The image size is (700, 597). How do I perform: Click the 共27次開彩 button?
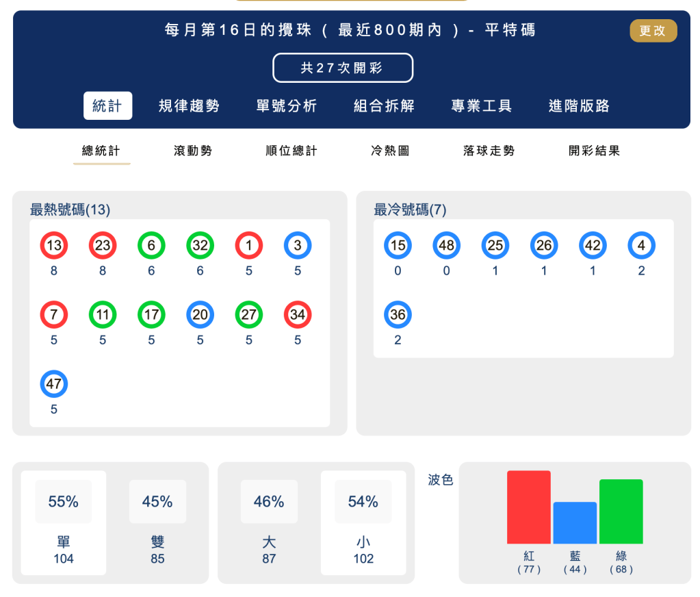[x=343, y=68]
